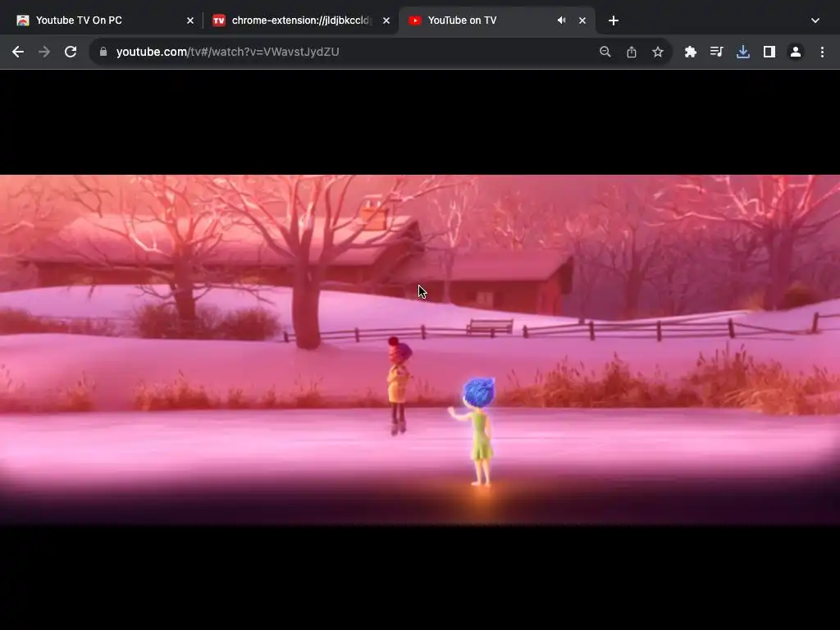Screen dimensions: 840x630
Task: Reload the current page
Action: (x=71, y=52)
